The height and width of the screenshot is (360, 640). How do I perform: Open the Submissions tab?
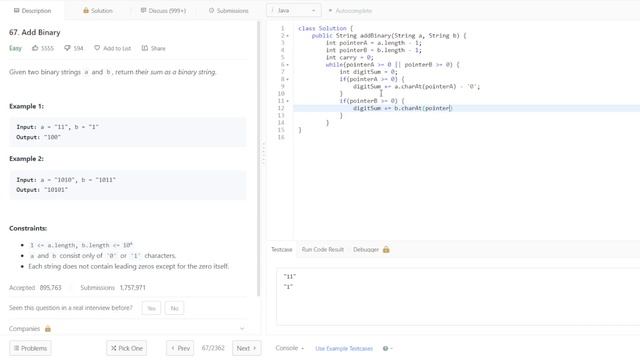coord(229,11)
